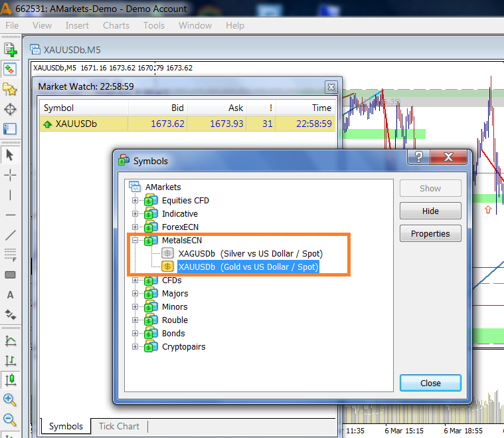Switch chart to candlesticks icon
Screen dimensions: 504x438
tap(10, 380)
